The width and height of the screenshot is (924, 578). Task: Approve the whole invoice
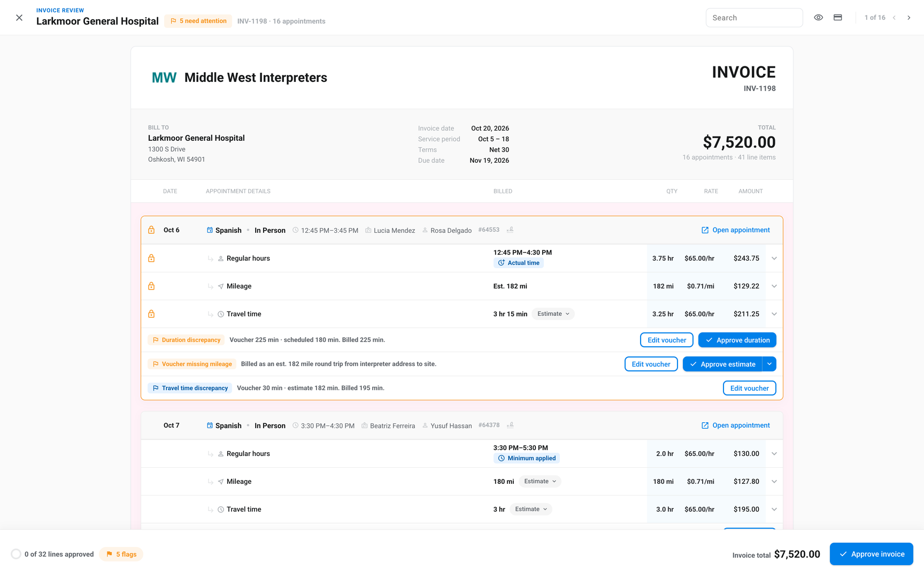[872, 554]
